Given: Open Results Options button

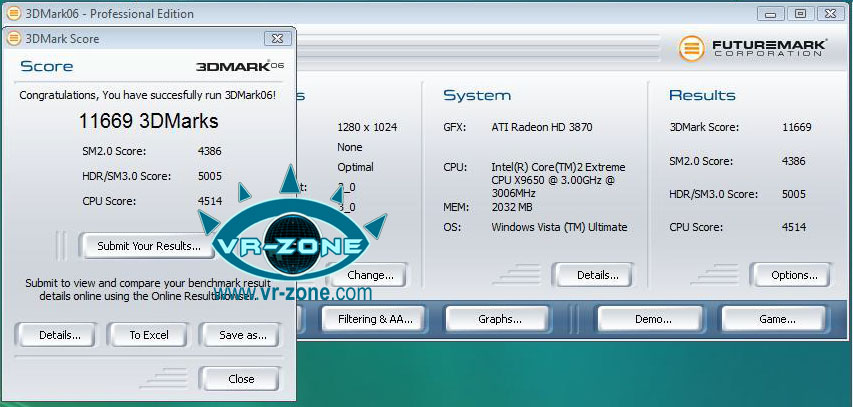Looking at the screenshot, I should (794, 275).
